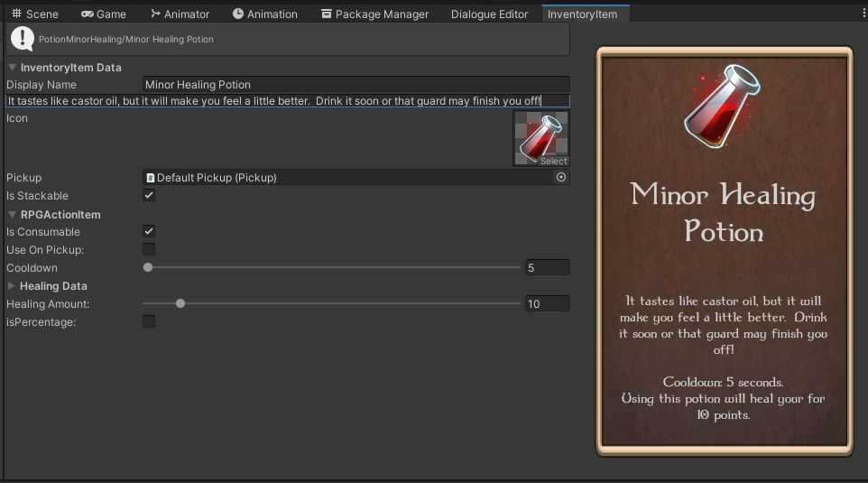Select the InventoryItem tab
This screenshot has width=868, height=483.
click(582, 14)
